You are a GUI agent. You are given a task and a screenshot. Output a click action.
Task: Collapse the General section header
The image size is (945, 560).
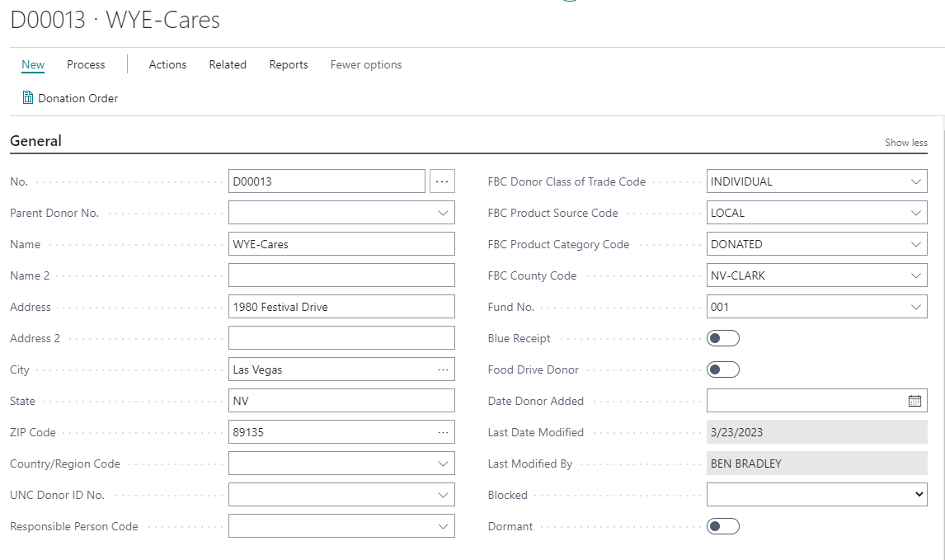35,141
